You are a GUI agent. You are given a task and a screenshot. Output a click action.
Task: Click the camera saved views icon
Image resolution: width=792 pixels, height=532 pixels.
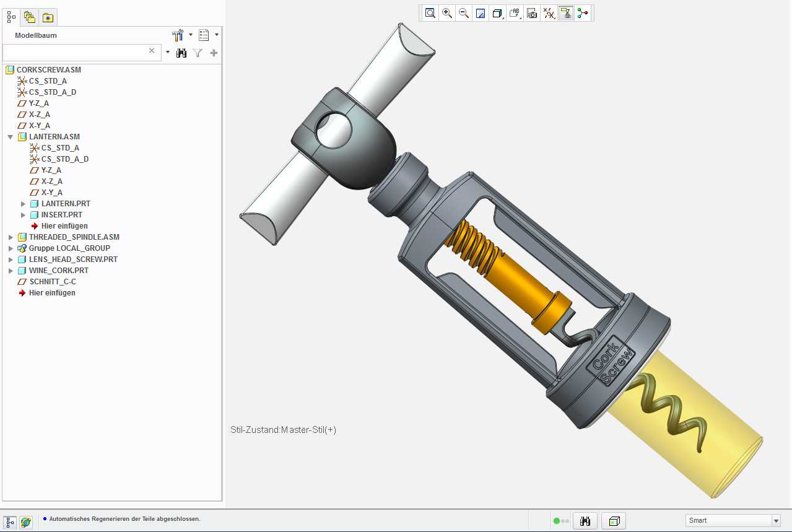pos(531,13)
